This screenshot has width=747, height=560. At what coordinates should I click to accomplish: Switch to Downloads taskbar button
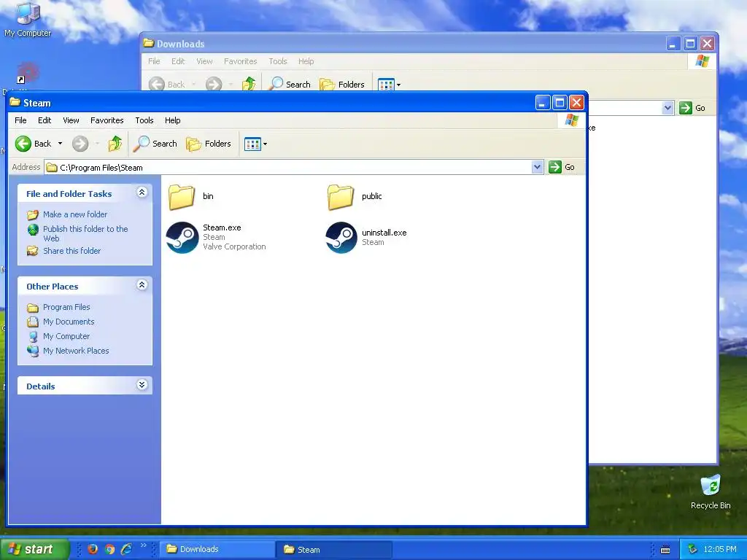pos(217,549)
